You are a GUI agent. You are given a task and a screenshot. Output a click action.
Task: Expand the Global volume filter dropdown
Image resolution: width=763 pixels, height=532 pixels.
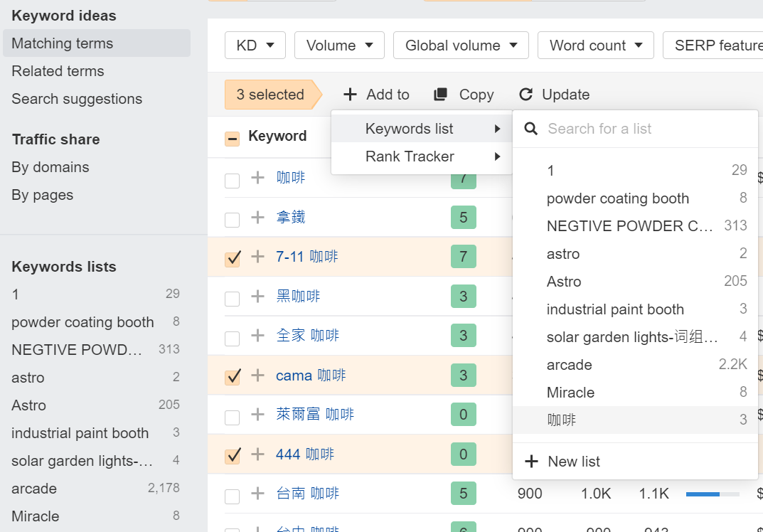(461, 46)
